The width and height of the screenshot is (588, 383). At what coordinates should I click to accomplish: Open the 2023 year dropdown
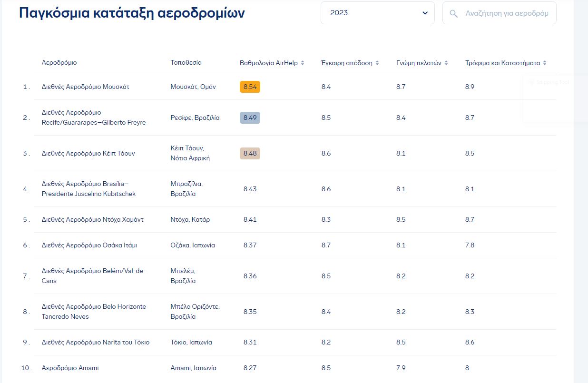pos(377,13)
